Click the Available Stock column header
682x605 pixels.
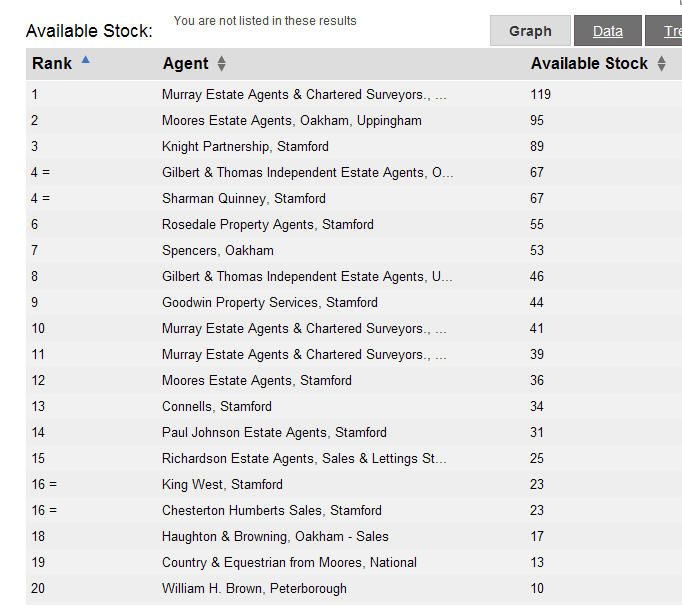[x=589, y=64]
